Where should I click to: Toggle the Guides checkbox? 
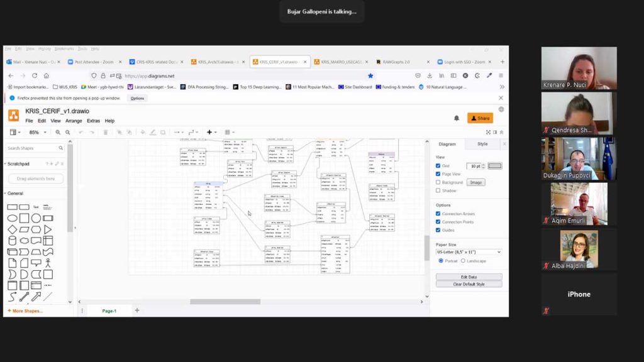coord(438,230)
